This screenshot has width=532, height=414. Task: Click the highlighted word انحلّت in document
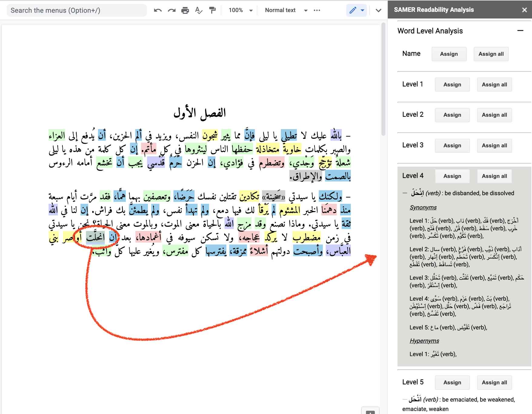pyautogui.click(x=95, y=237)
